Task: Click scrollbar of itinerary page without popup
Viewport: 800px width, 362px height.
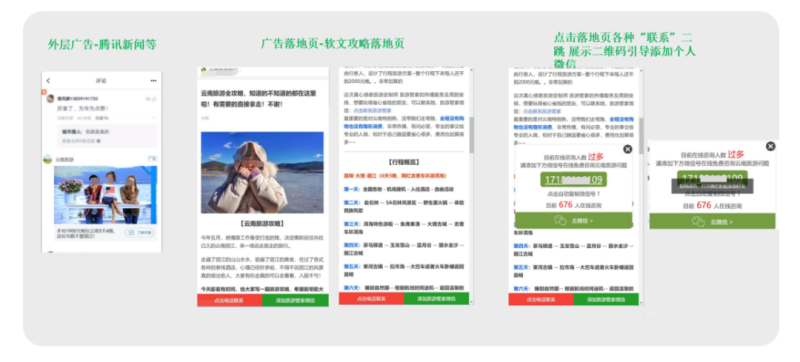Action: [x=471, y=135]
